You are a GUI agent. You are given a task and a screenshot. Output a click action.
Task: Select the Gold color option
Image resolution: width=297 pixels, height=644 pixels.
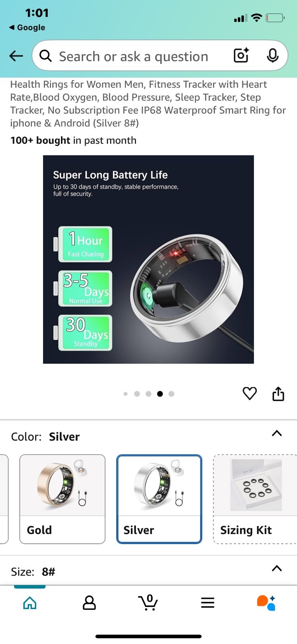click(x=62, y=499)
